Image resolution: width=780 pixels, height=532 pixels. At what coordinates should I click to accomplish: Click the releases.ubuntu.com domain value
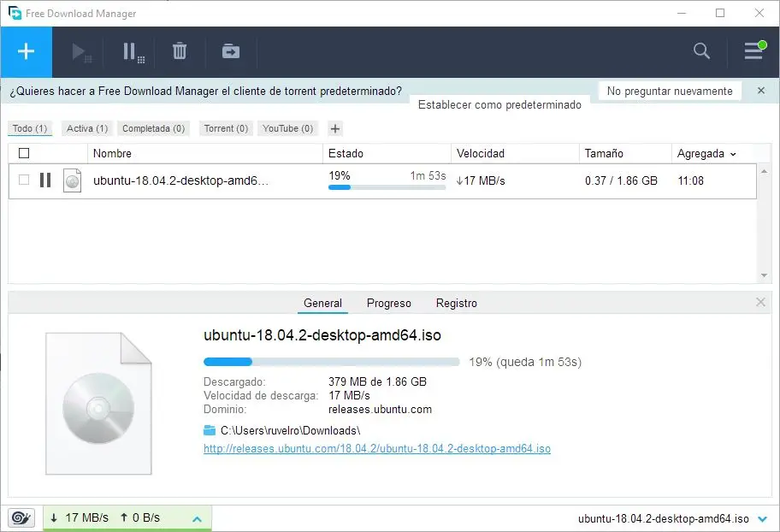coord(380,409)
